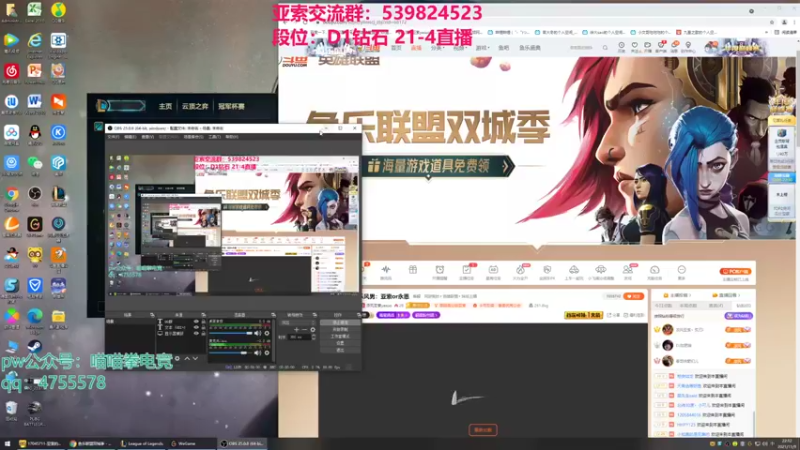
Task: Click the search magnifier in the Douyu header
Action: [x=605, y=47]
